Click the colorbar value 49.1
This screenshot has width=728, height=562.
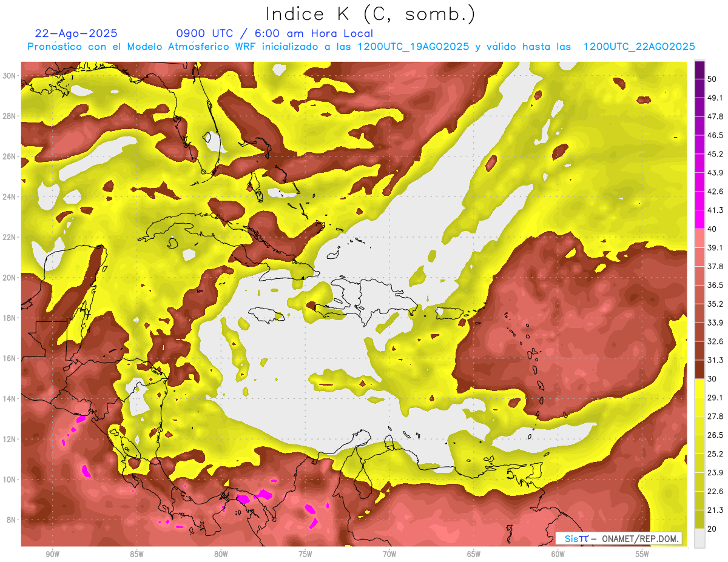pos(715,98)
